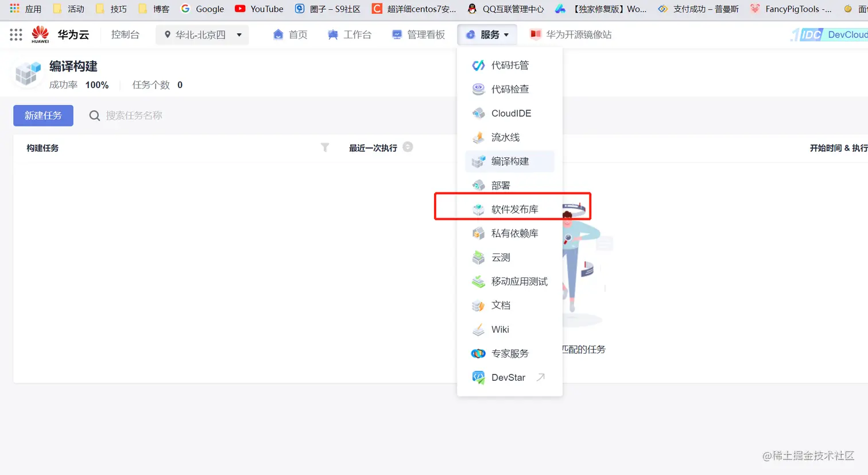Open 技巧 bookmark folder

pos(111,9)
